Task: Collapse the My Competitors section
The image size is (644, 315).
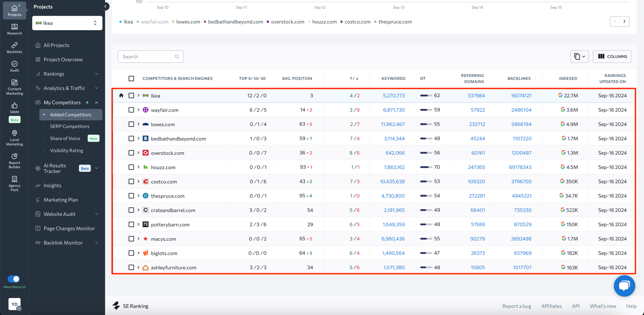Action: coord(97,102)
